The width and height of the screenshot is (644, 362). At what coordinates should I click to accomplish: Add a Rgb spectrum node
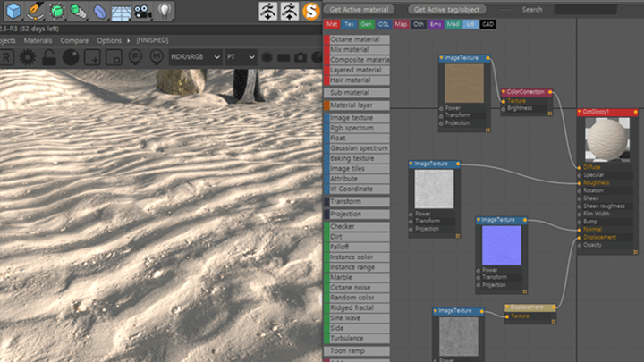tap(357, 128)
